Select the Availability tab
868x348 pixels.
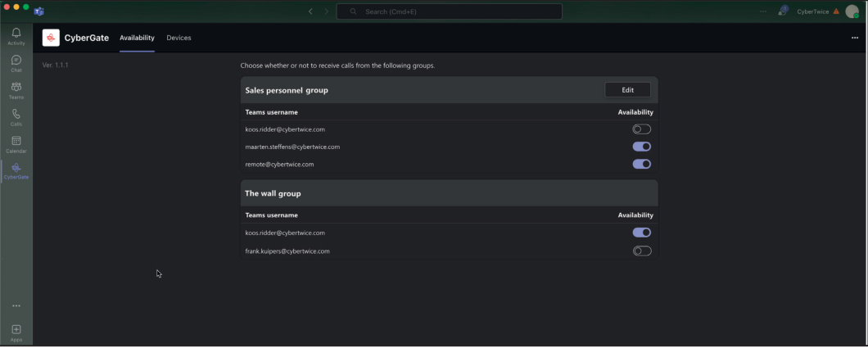(137, 38)
